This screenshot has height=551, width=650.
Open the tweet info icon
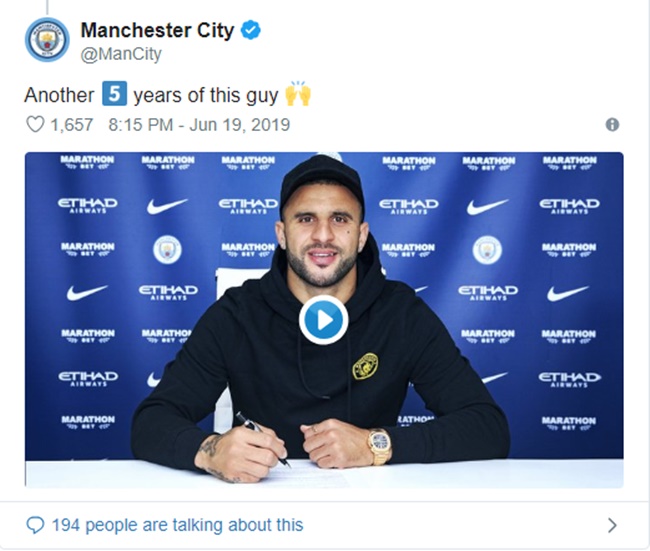[612, 125]
